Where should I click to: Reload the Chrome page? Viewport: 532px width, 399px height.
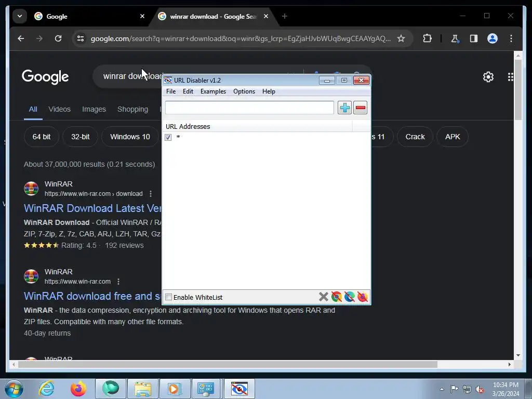[58, 38]
